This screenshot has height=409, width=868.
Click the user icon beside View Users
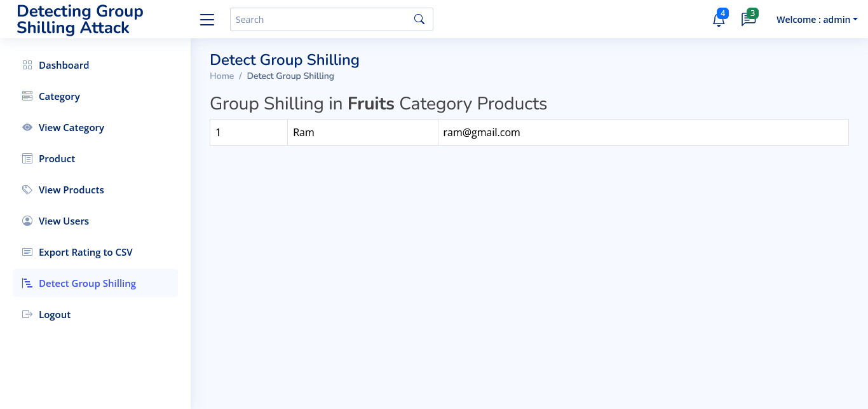(x=27, y=221)
